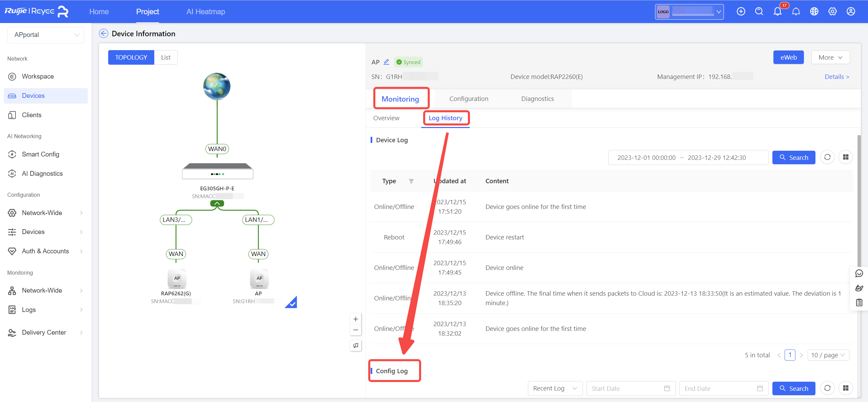Open the column grid icon in Device Log
The image size is (868, 402).
pos(846,157)
